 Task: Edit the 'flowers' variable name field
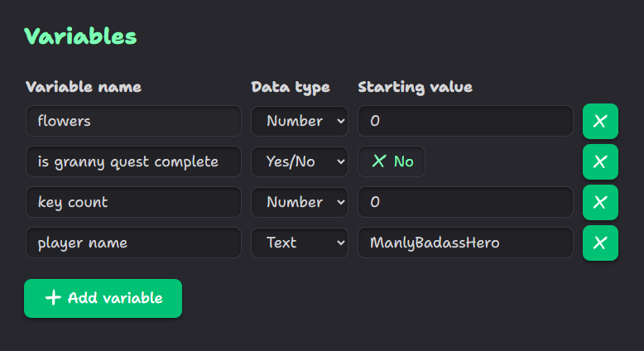[133, 121]
